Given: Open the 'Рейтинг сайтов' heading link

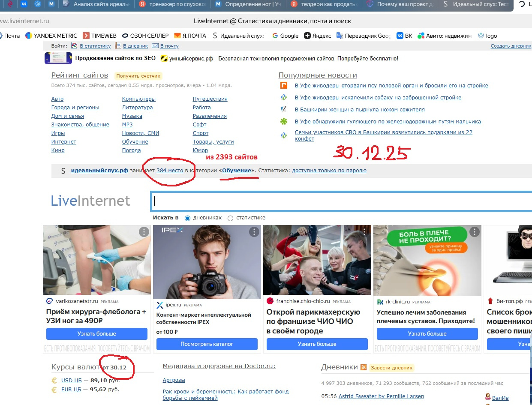Looking at the screenshot, I should tap(80, 75).
